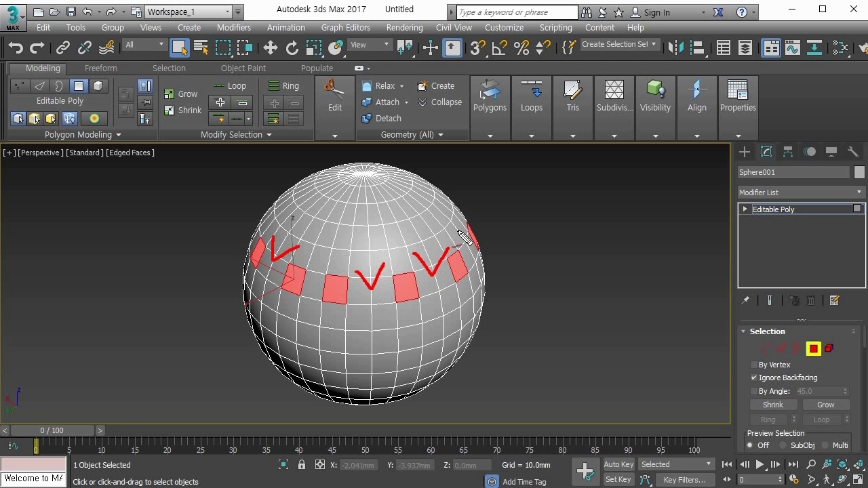Switch to the Hierarchy command panel tab
The width and height of the screenshot is (868, 488).
tap(788, 152)
